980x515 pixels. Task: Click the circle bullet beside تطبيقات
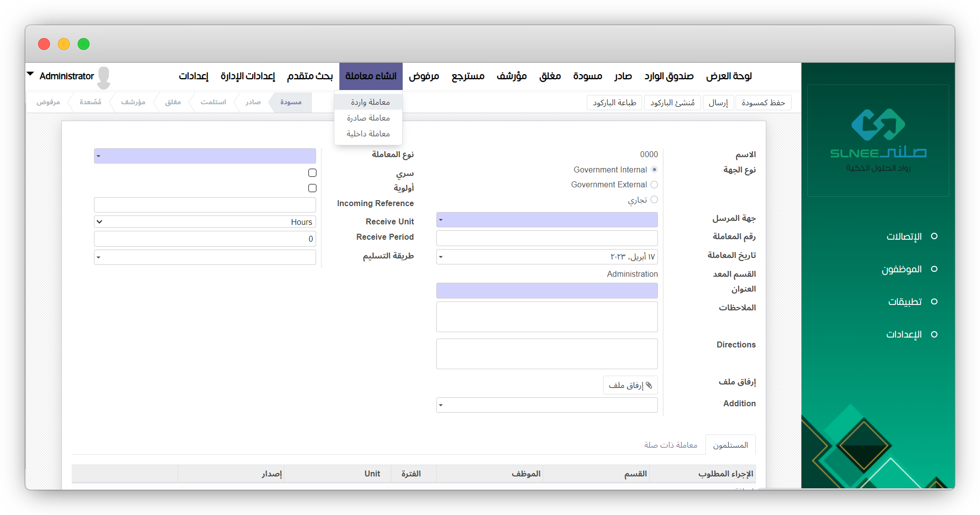coord(934,301)
